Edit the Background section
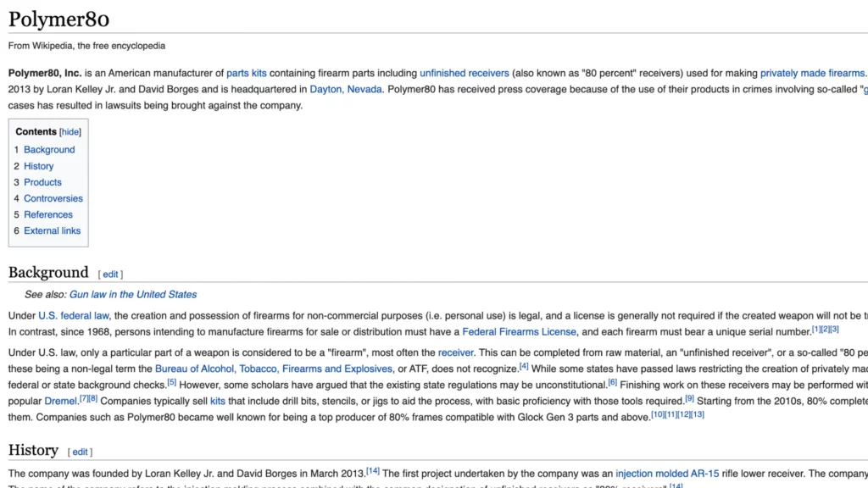The image size is (868, 488). coord(110,274)
